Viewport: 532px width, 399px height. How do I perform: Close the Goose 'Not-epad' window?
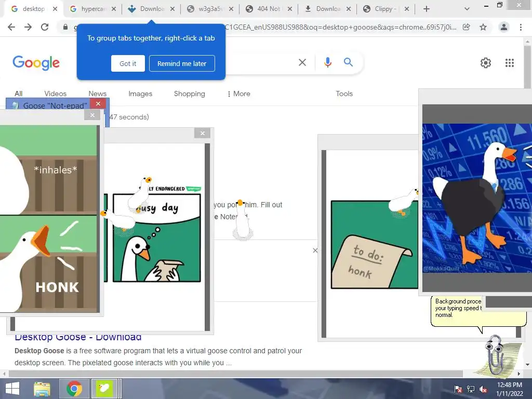click(98, 103)
